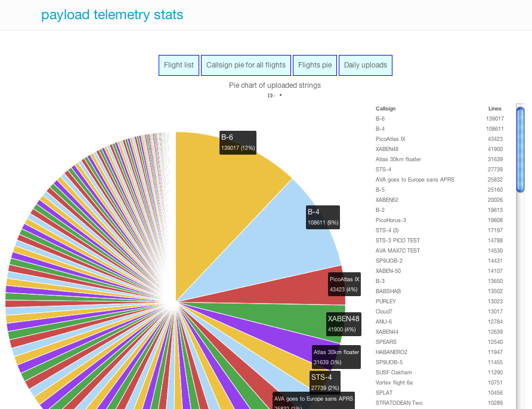Select the Flights pie button
This screenshot has height=409, width=532.
pyautogui.click(x=315, y=65)
